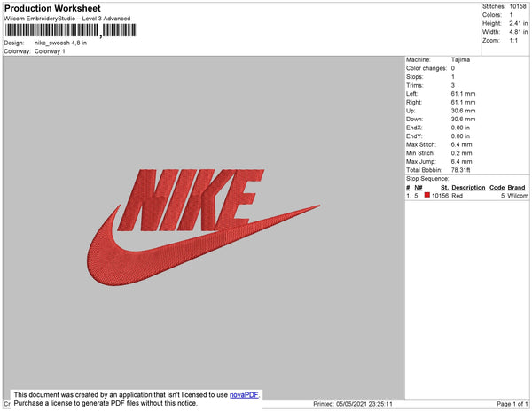
Task: Click the N# column header
Action: (419, 188)
